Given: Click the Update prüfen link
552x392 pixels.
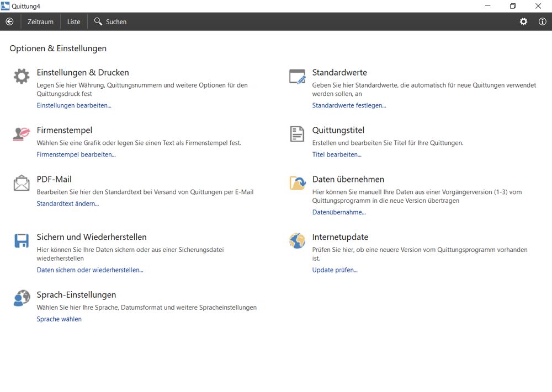Looking at the screenshot, I should tap(335, 270).
